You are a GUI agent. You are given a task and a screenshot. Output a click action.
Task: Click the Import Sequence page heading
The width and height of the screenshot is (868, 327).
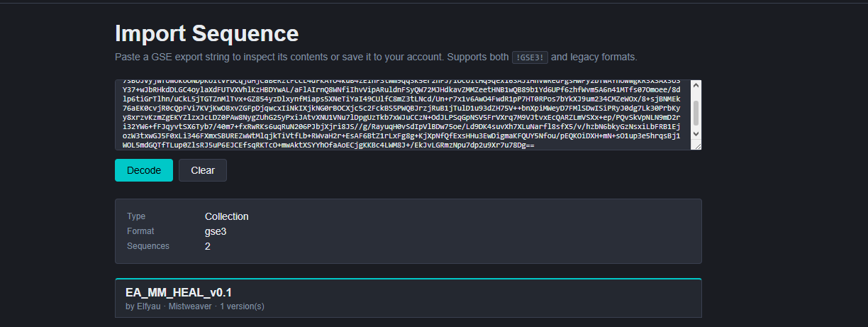click(207, 33)
